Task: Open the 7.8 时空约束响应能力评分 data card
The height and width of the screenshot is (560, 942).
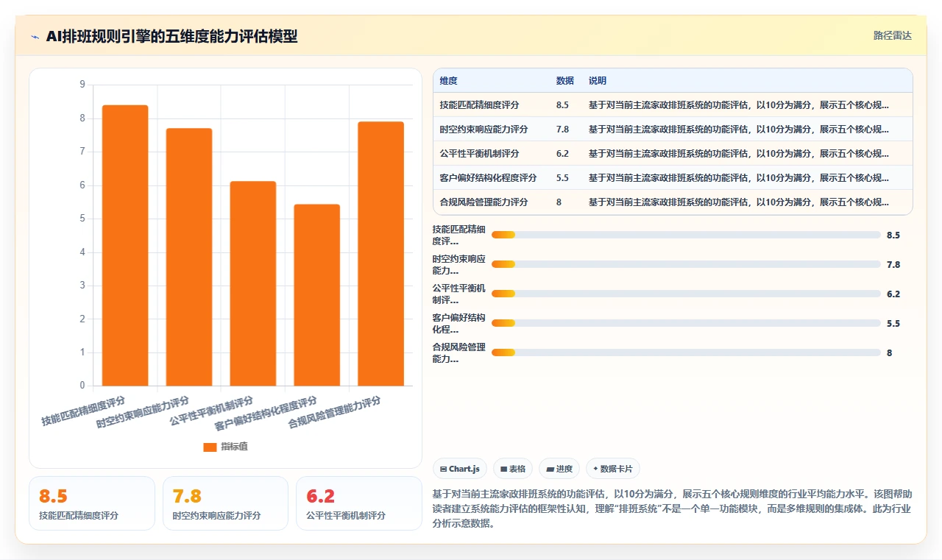Action: pos(225,503)
